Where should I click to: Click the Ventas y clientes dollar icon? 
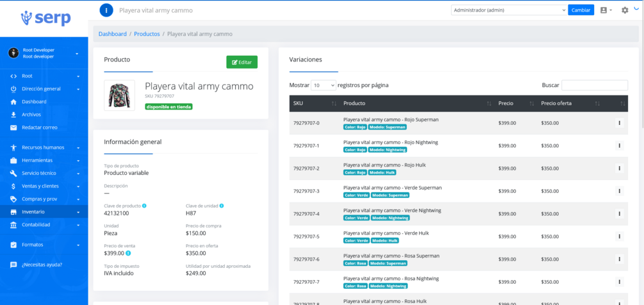coord(13,186)
